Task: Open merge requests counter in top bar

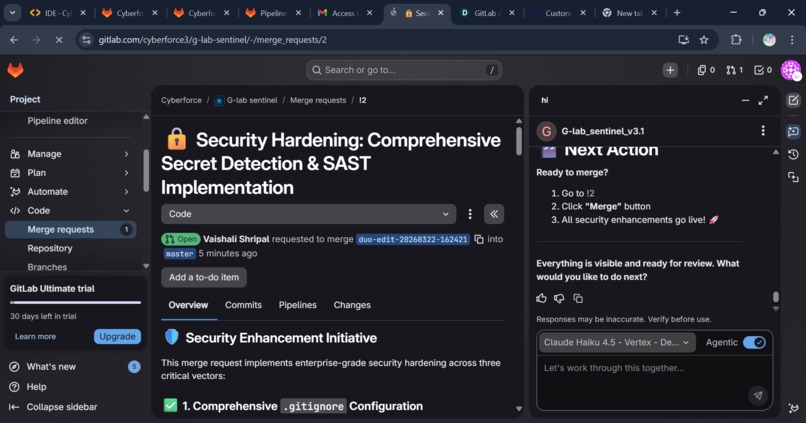Action: pyautogui.click(x=735, y=70)
